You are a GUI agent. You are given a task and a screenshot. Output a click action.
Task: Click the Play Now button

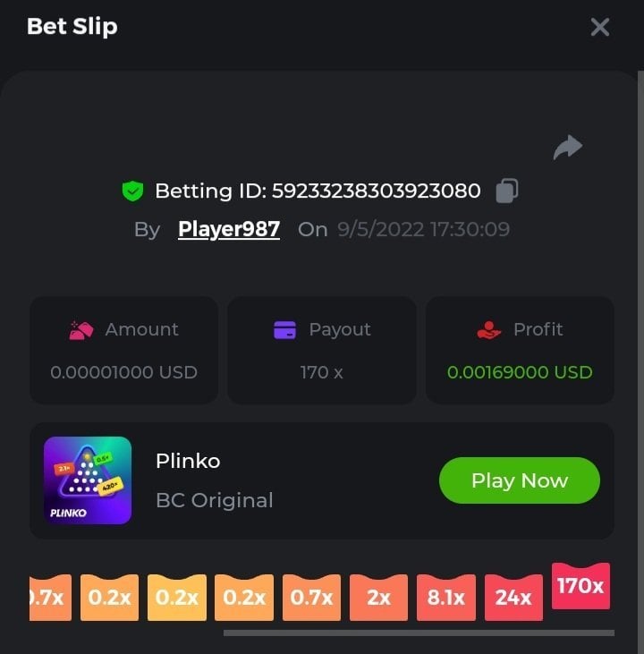pyautogui.click(x=520, y=480)
